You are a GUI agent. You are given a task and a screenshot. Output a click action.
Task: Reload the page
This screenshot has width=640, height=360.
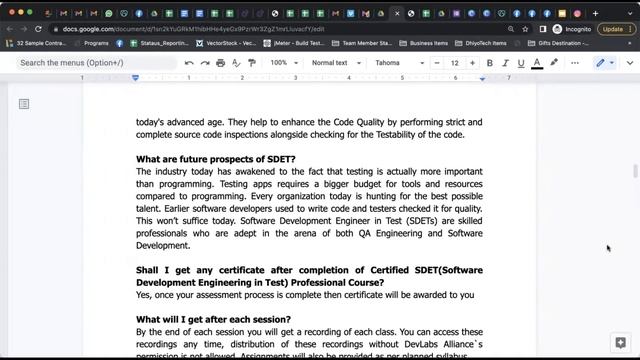coord(38,29)
